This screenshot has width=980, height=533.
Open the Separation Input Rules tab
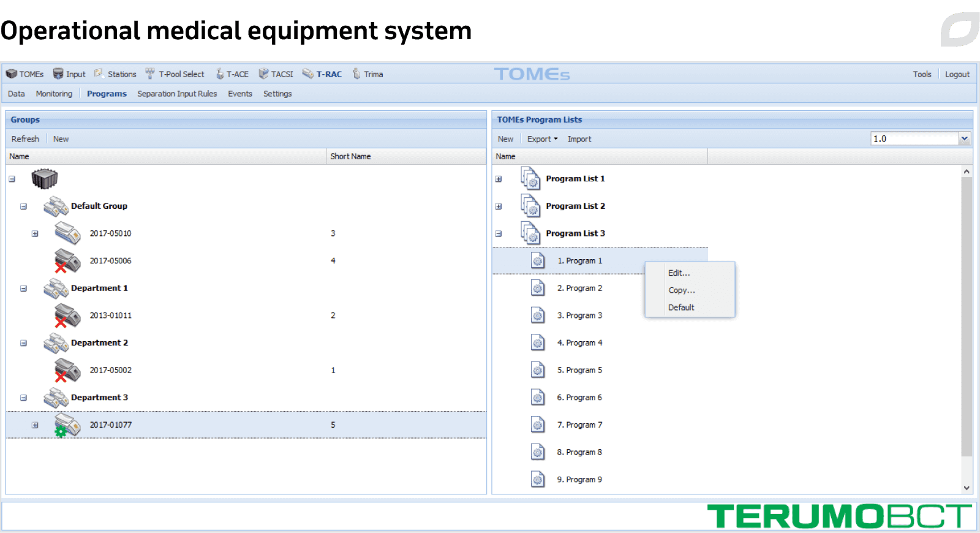(x=177, y=94)
